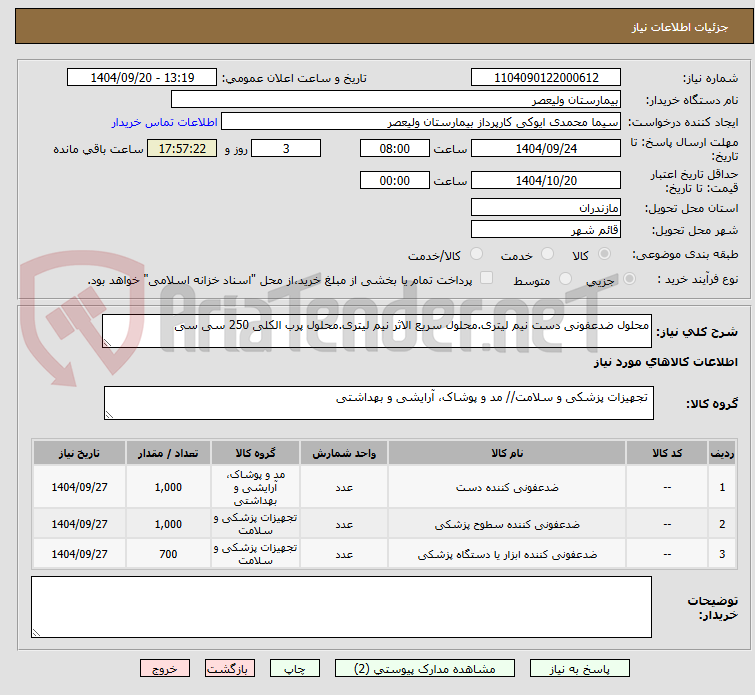Click the تعداد / مقدار column header
This screenshot has width=755, height=695.
[168, 453]
